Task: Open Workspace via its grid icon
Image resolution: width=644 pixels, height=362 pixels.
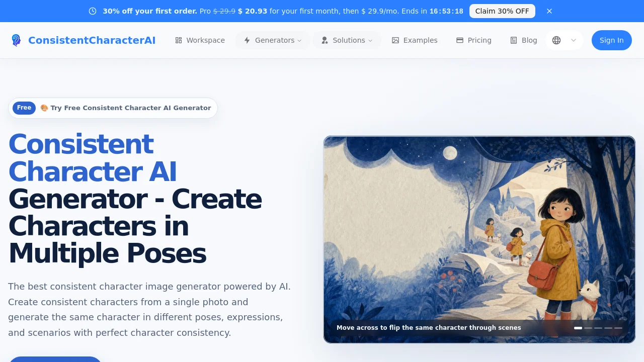Action: coord(179,40)
